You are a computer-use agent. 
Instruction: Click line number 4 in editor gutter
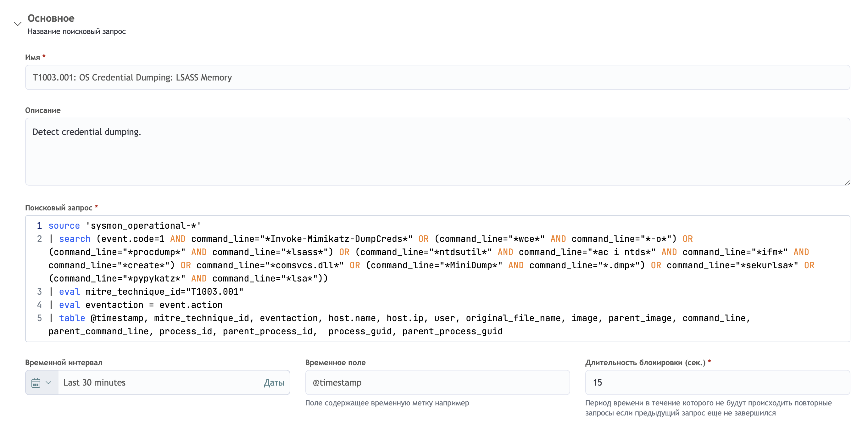point(39,305)
